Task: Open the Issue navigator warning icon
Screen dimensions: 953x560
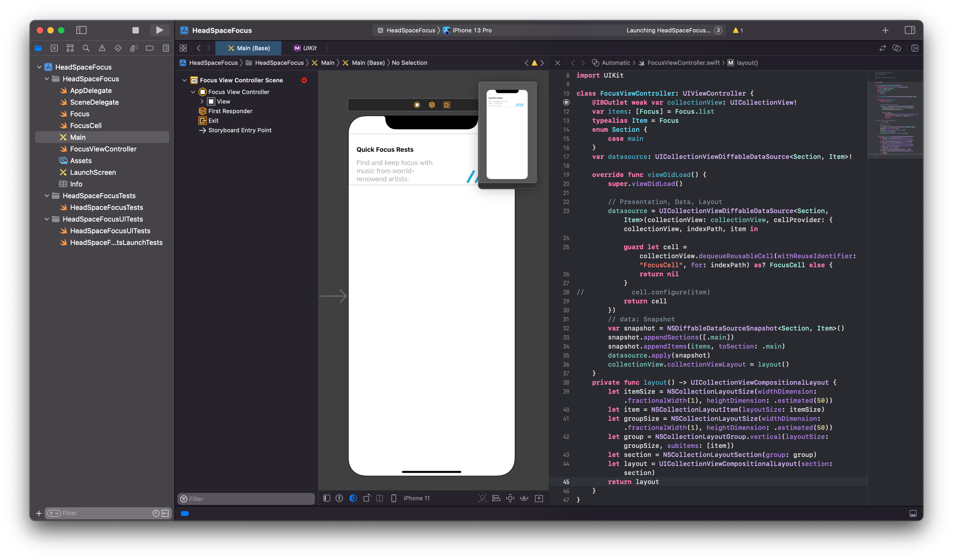Action: pyautogui.click(x=102, y=48)
